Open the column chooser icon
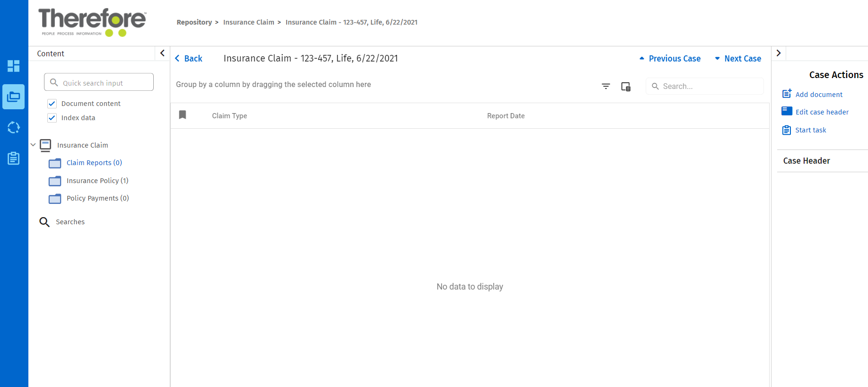The height and width of the screenshot is (387, 868). click(x=626, y=87)
